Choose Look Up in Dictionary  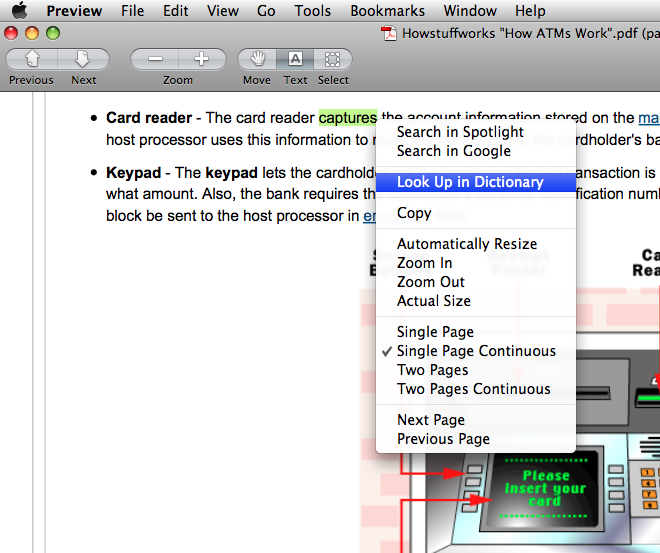point(476,182)
